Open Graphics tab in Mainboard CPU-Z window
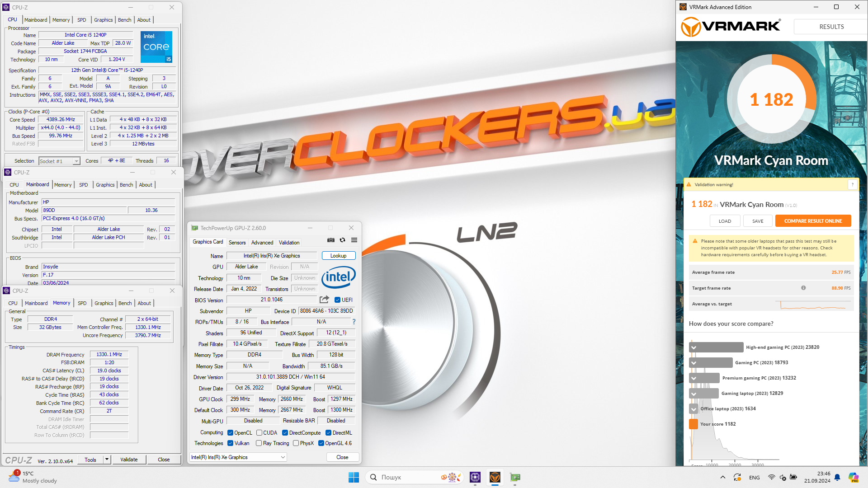 (x=105, y=185)
